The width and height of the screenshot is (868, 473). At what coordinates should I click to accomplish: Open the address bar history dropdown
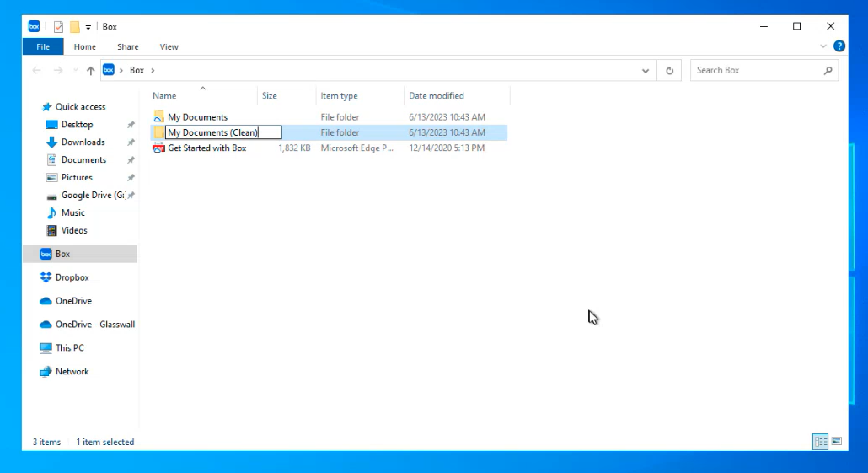coord(646,71)
